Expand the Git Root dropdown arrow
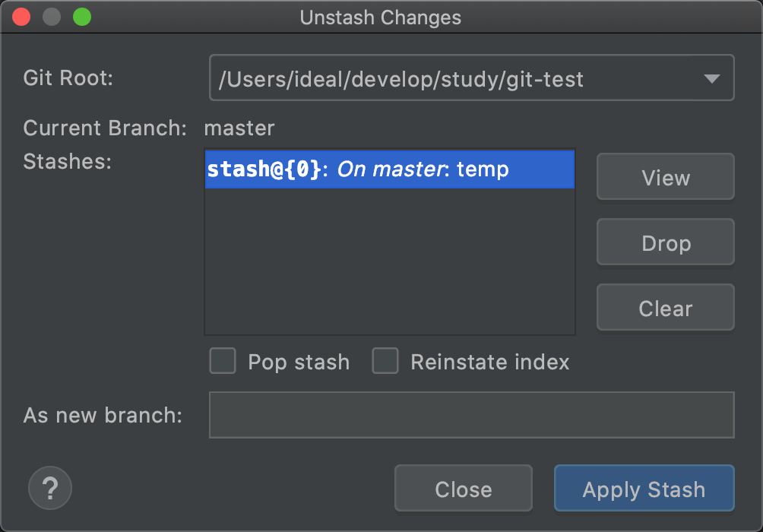The height and width of the screenshot is (532, 763). tap(711, 79)
